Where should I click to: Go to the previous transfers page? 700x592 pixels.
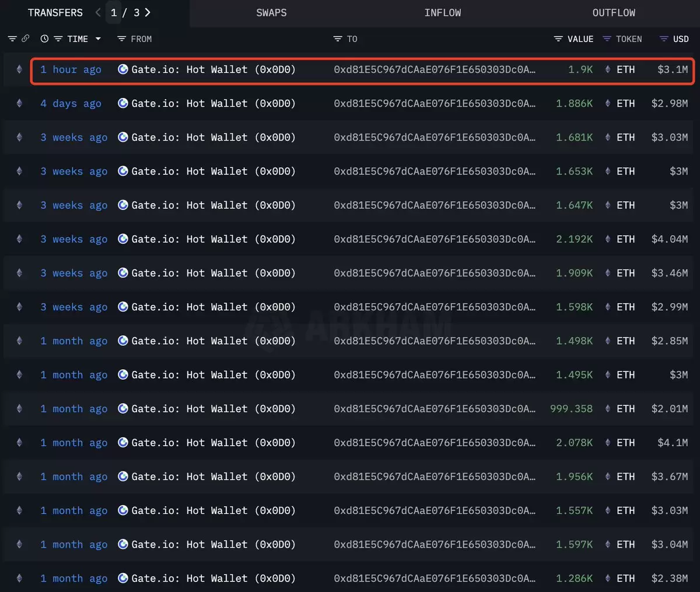point(98,12)
